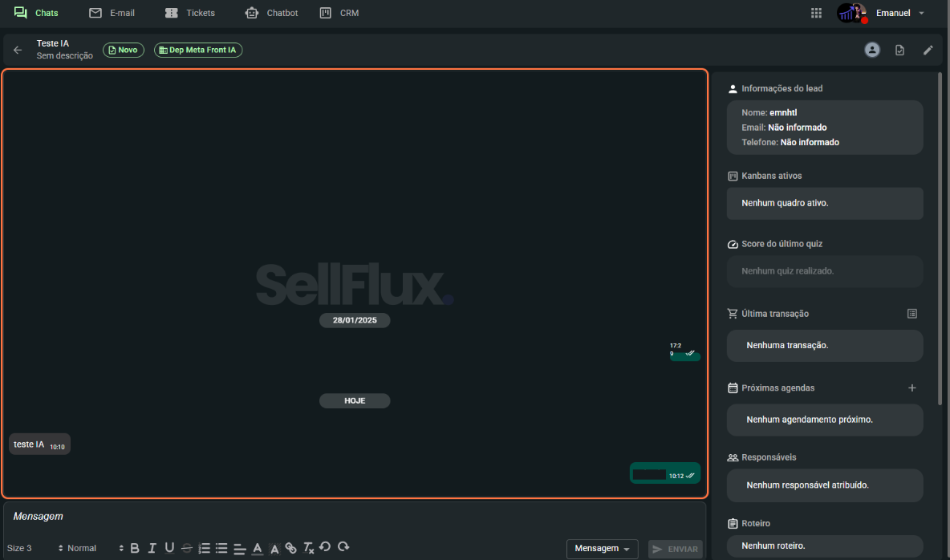The height and width of the screenshot is (560, 950).
Task: Go to the Tickets tab
Action: pyautogui.click(x=189, y=13)
